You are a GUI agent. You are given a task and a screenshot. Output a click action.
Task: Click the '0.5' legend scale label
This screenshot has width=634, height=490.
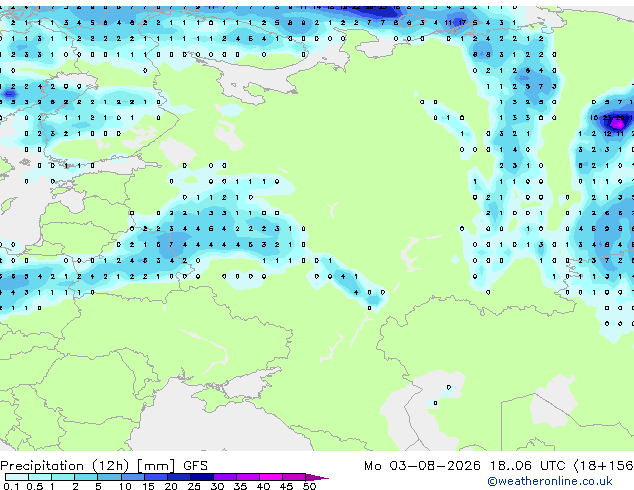(35, 486)
